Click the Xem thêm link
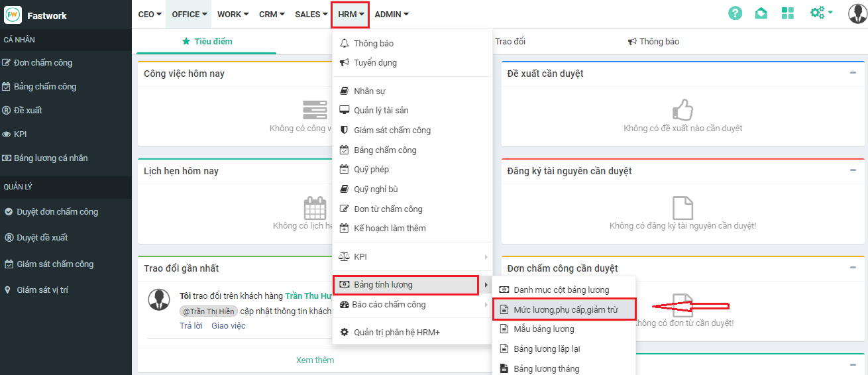Screen dimensions: 868x375 point(315,360)
